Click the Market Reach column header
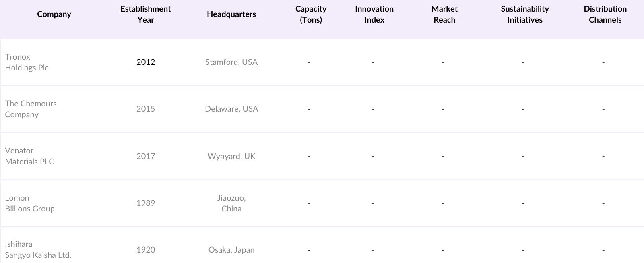This screenshot has height=263, width=644. pos(444,14)
